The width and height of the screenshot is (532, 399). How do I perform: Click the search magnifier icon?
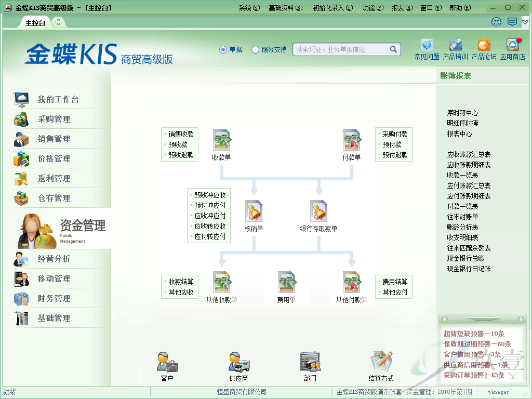(x=393, y=49)
